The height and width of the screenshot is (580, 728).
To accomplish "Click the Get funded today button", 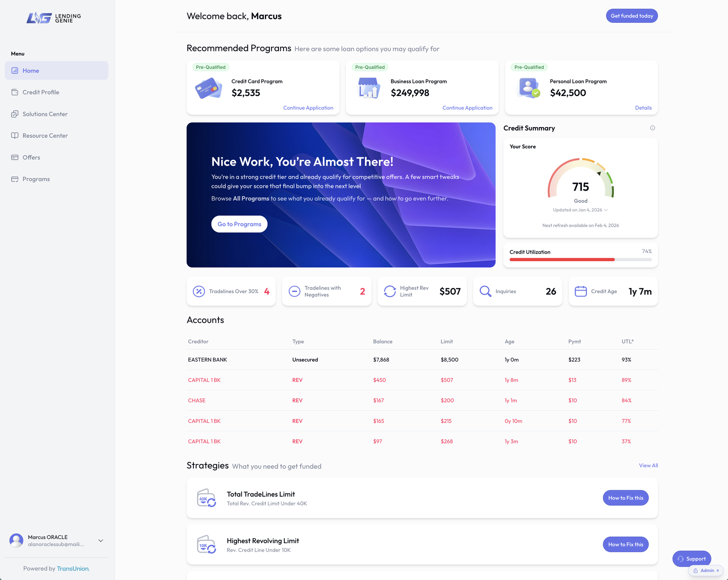I will (632, 16).
